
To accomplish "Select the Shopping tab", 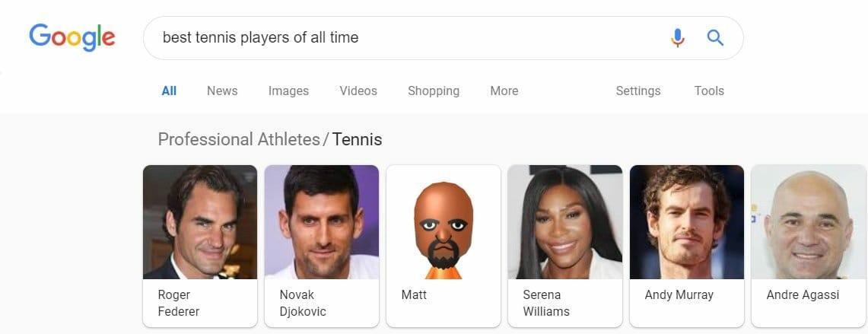I will (x=434, y=91).
